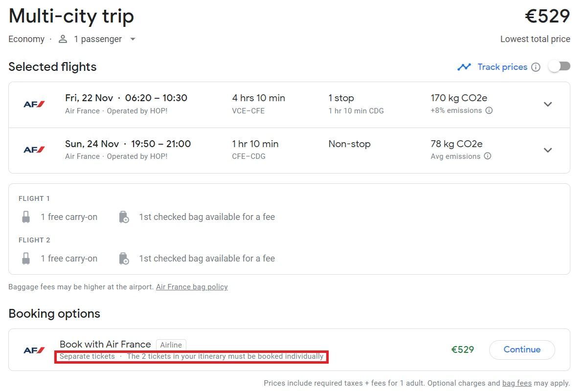Click Air France logo in Booking options
Viewport: 583px width, 392px height.
point(34,350)
